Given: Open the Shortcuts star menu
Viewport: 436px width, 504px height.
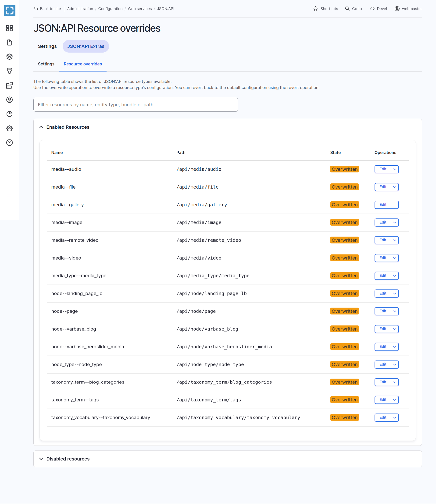Looking at the screenshot, I should (325, 9).
